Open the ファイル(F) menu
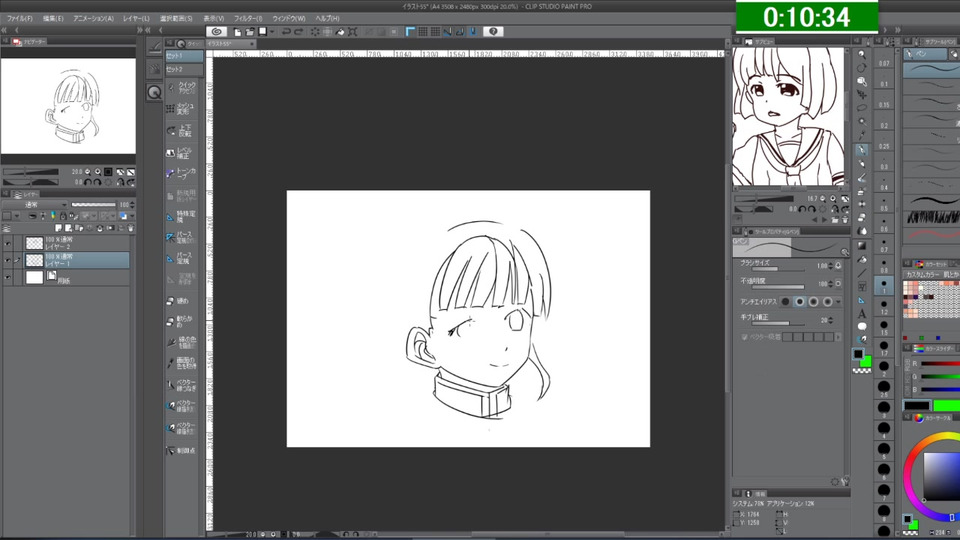This screenshot has height=540, width=960. click(20, 19)
